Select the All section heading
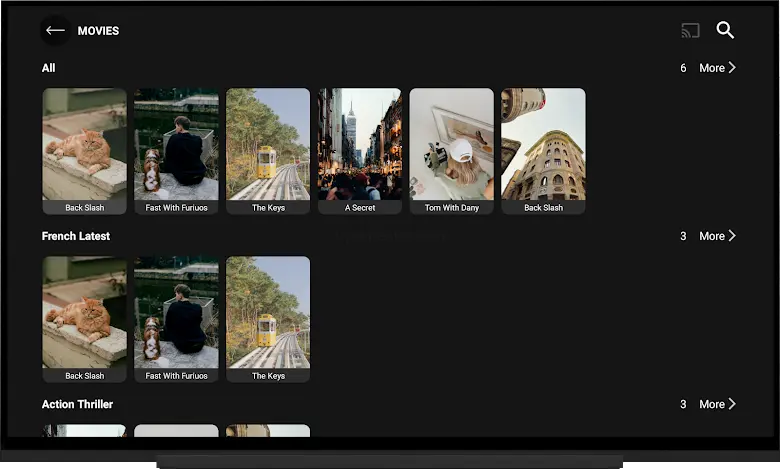780x469 pixels. 48,68
